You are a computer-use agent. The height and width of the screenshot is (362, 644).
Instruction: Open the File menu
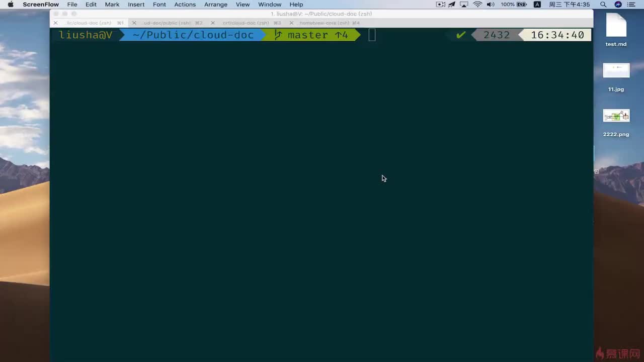(x=72, y=5)
